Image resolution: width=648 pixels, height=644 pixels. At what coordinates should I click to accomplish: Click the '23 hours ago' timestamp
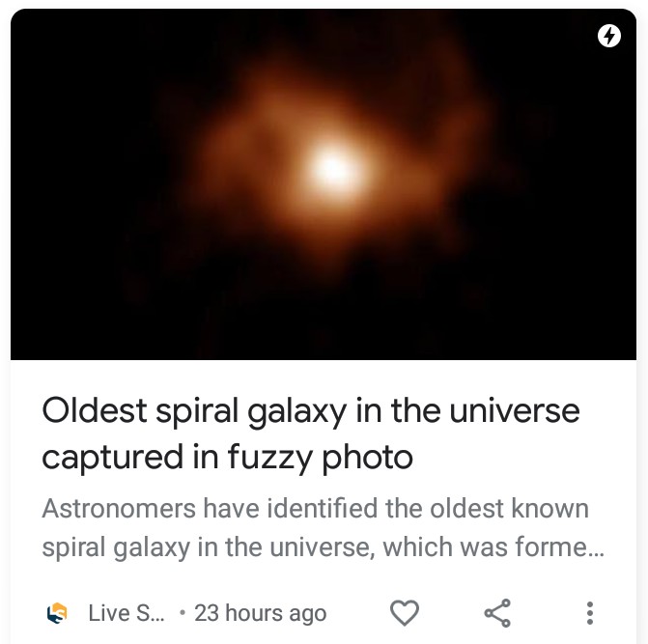pyautogui.click(x=261, y=613)
